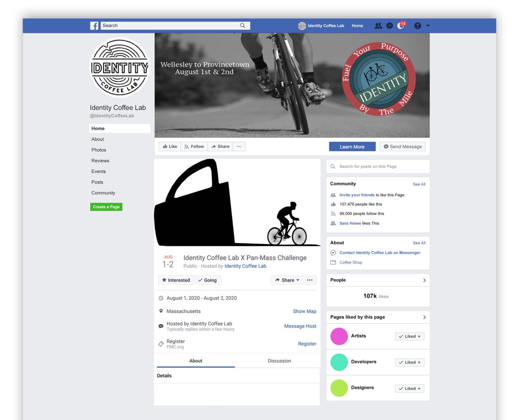Open Reviews in the left sidebar
The image size is (516, 420).
(x=100, y=161)
